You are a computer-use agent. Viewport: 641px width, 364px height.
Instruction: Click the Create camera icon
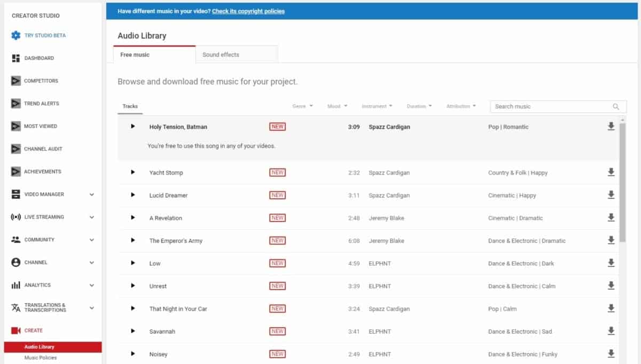[x=16, y=330]
